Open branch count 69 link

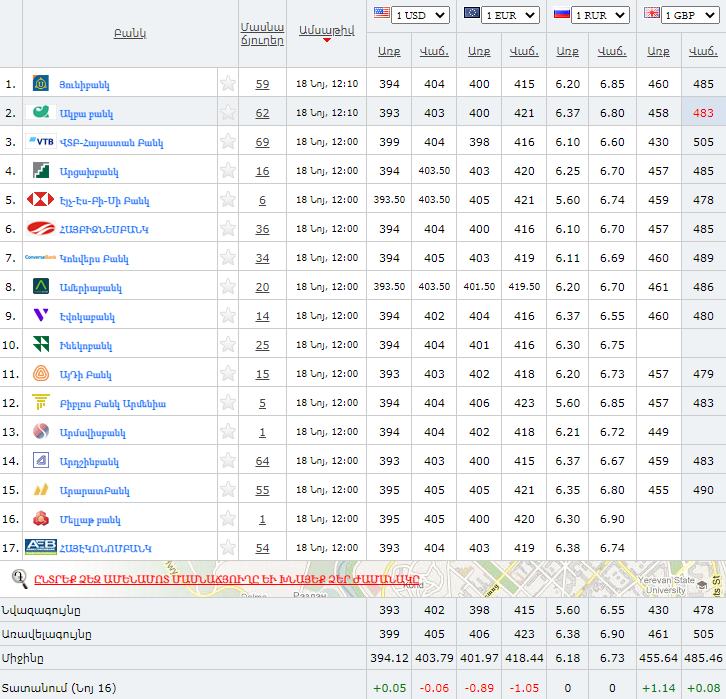(262, 142)
